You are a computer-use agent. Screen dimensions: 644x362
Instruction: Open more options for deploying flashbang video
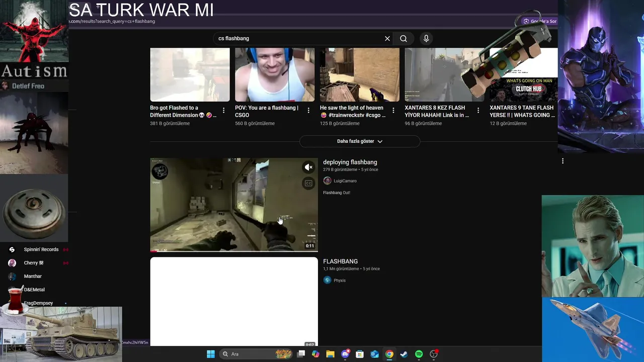tap(562, 161)
